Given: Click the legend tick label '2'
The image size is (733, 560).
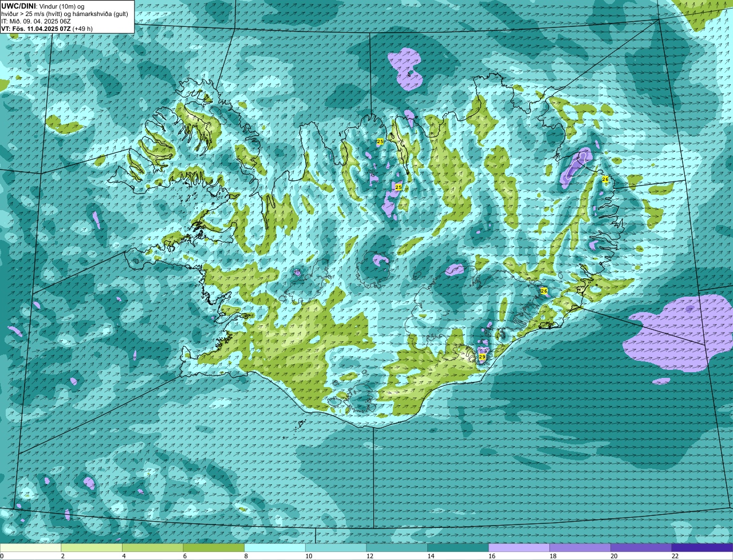Looking at the screenshot, I should (x=62, y=556).
